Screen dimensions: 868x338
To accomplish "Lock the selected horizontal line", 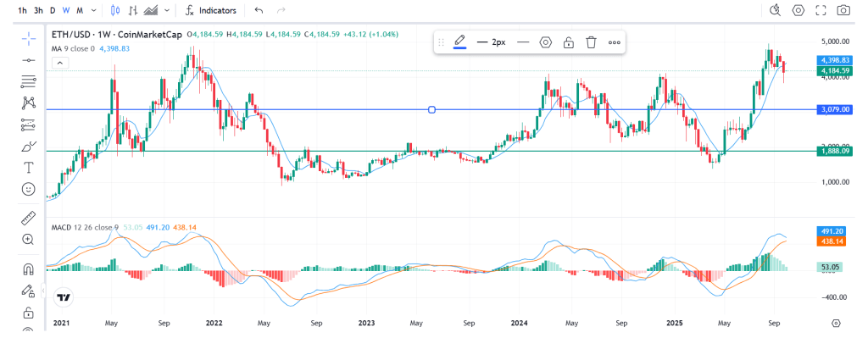I will pyautogui.click(x=569, y=42).
